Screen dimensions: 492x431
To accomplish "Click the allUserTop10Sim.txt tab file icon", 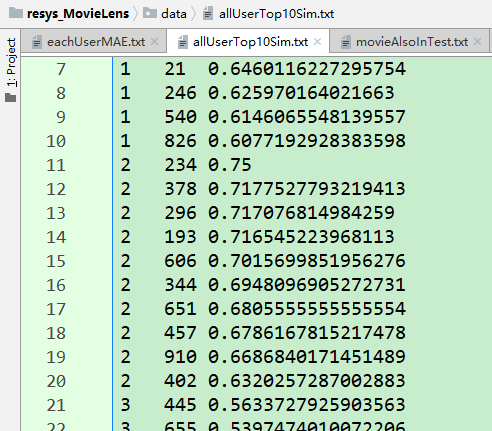I will (183, 42).
